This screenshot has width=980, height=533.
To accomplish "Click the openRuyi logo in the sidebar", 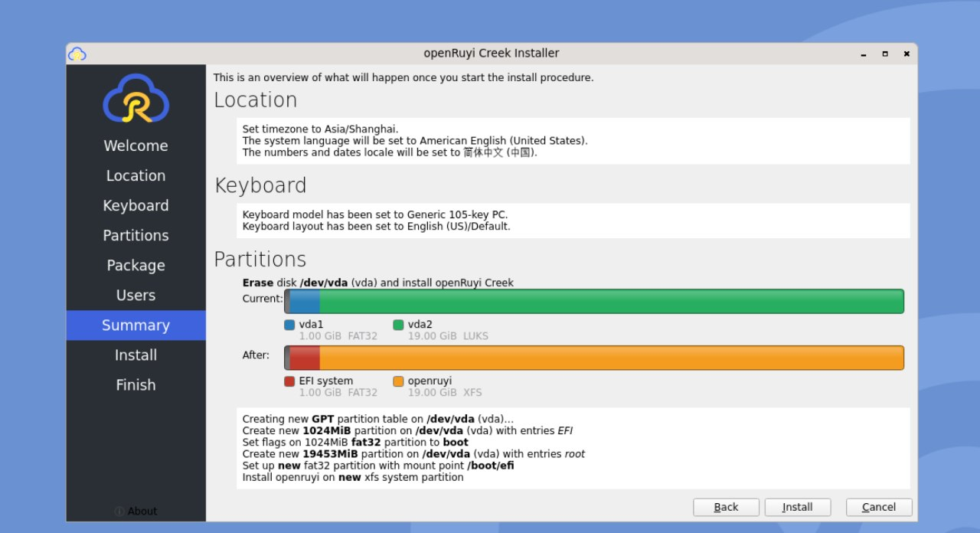I will coord(136,99).
